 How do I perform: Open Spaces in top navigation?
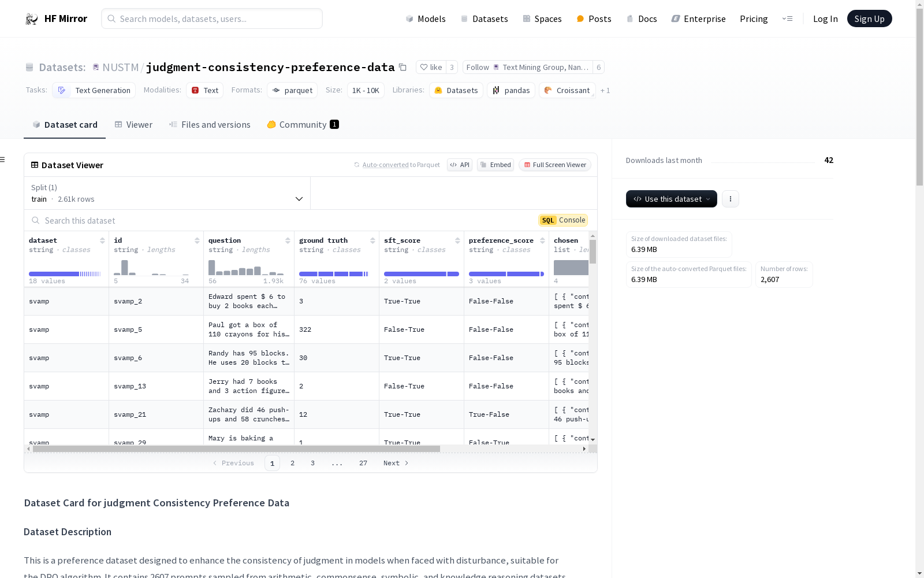pyautogui.click(x=542, y=19)
